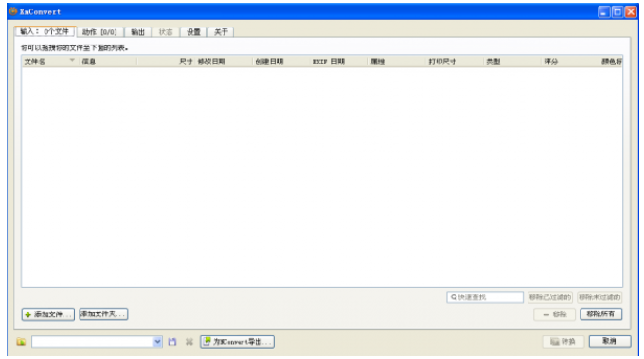Close the XnConvert window
Image resolution: width=644 pixels, height=359 pixels.
click(x=631, y=12)
